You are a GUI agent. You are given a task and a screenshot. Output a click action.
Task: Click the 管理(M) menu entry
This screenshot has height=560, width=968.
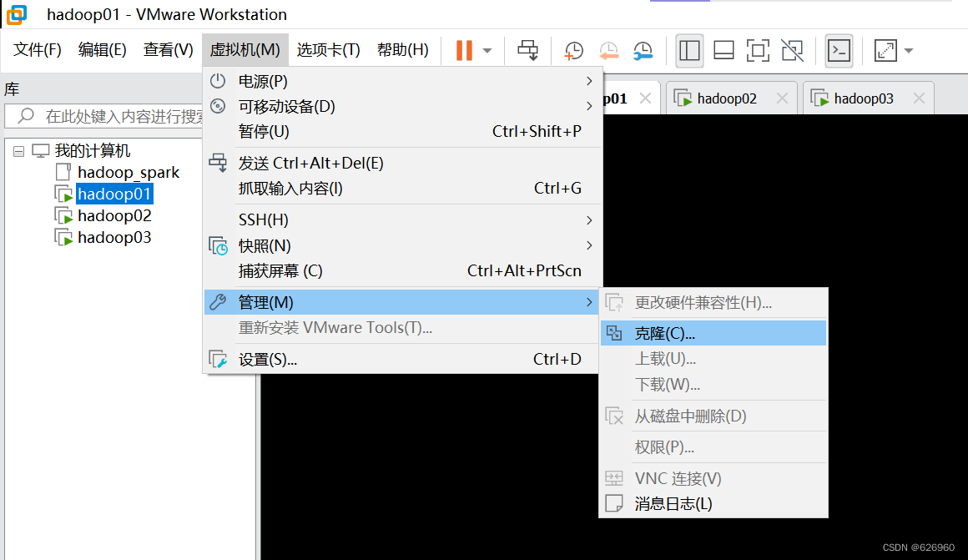click(401, 303)
